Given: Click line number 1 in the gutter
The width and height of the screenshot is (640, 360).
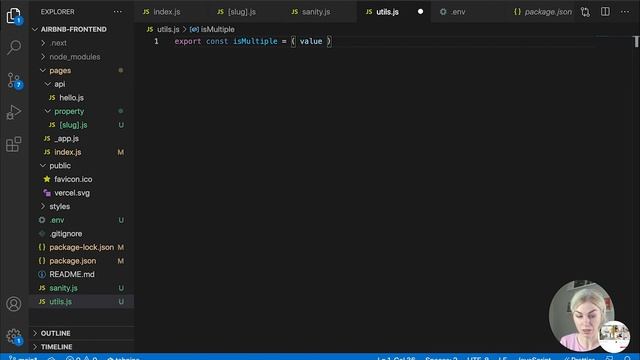Looking at the screenshot, I should (156, 41).
